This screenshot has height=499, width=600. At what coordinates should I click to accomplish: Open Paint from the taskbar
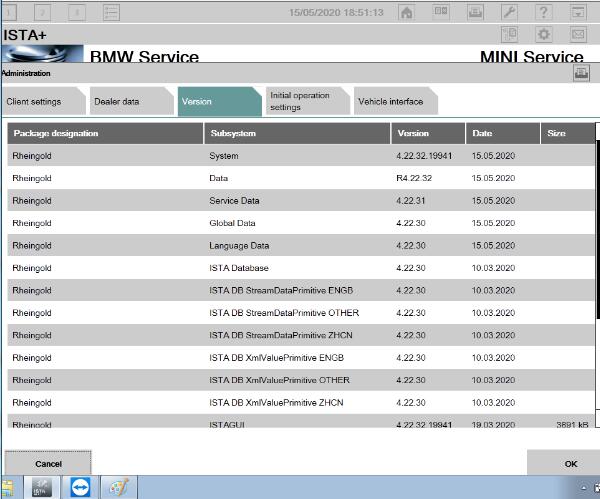(119, 488)
